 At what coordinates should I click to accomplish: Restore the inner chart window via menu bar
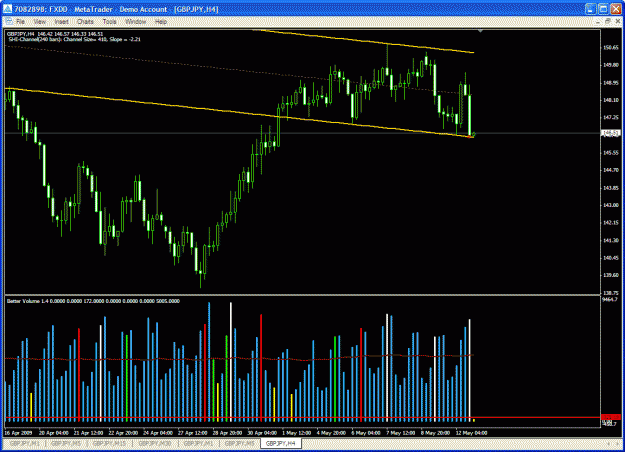coord(607,21)
